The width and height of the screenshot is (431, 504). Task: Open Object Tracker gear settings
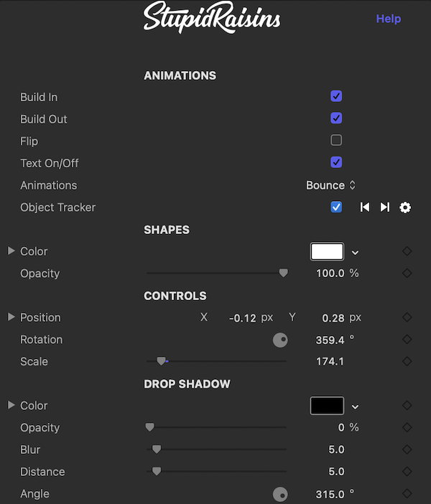405,207
